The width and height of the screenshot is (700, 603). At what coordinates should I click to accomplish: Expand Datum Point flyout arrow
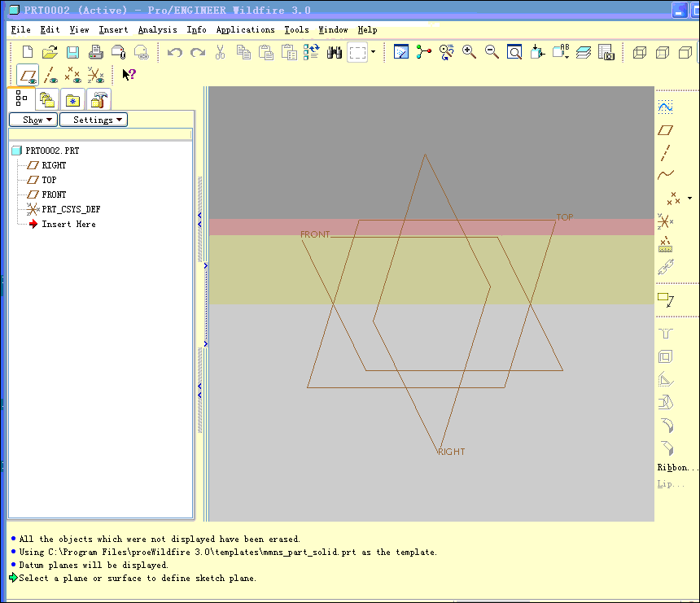[x=689, y=199]
